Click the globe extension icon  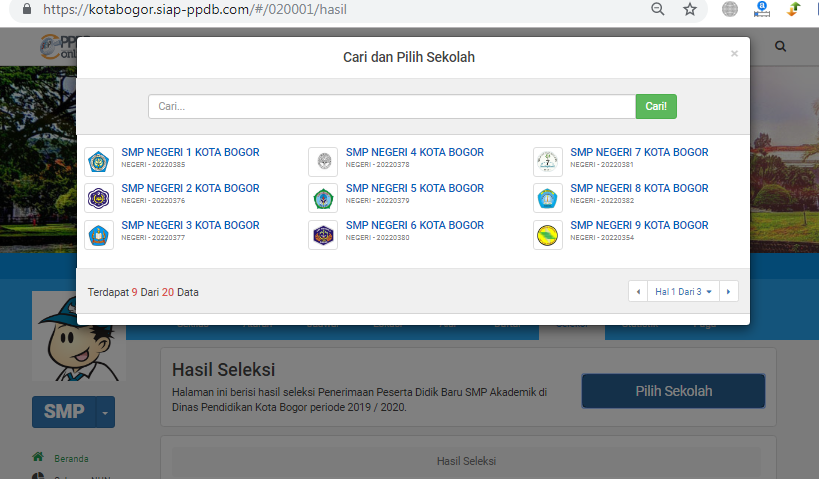point(730,9)
